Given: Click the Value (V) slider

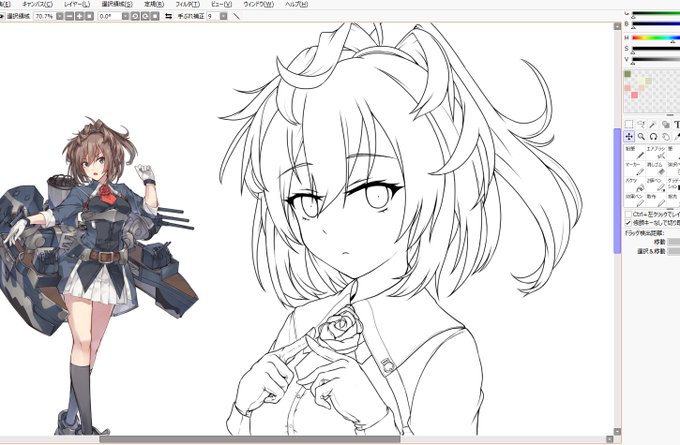Looking at the screenshot, I should pyautogui.click(x=656, y=59).
